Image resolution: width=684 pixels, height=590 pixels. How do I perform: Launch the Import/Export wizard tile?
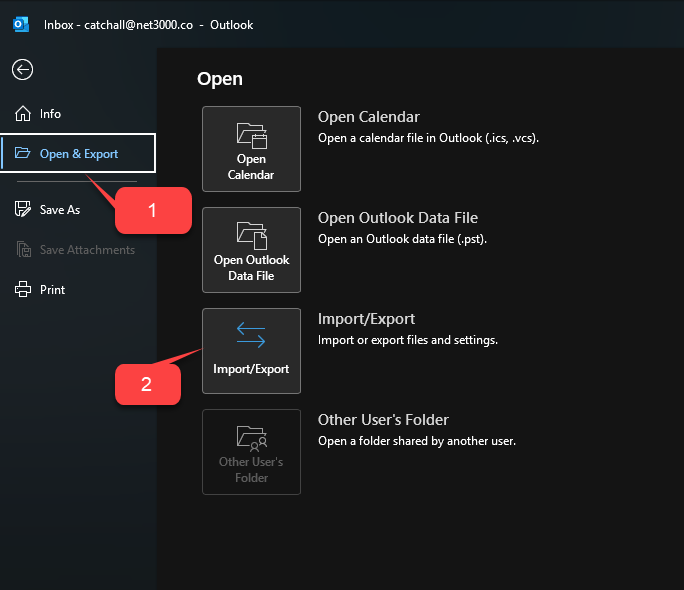(x=251, y=351)
